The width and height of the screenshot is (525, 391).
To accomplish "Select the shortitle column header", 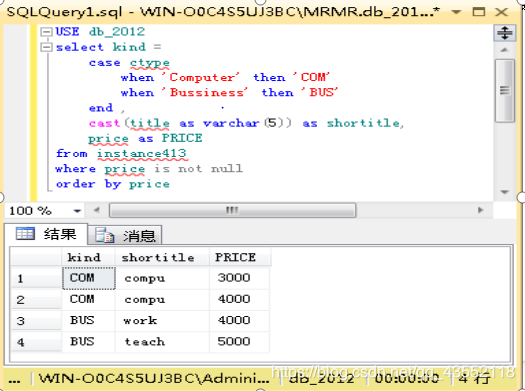I will (162, 257).
